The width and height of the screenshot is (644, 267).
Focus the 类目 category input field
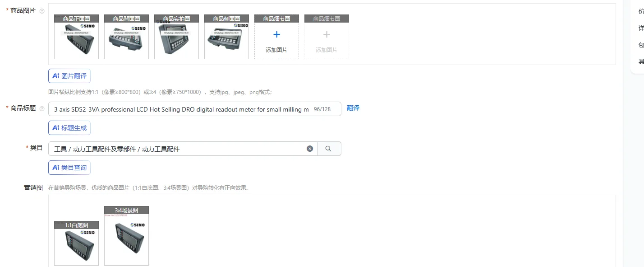183,149
